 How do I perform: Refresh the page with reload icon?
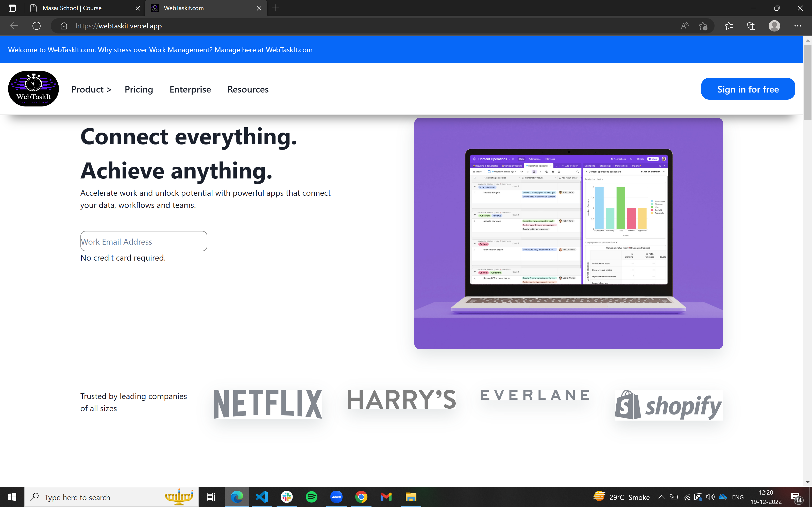37,26
